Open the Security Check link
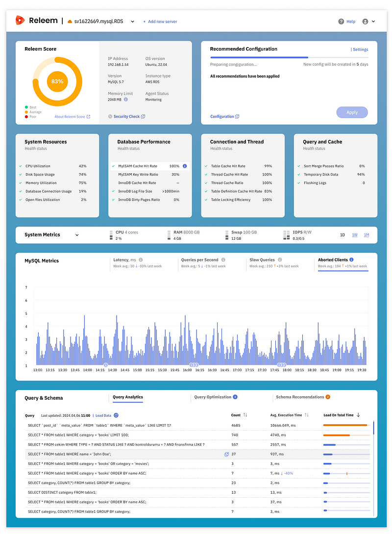Image resolution: width=392 pixels, height=534 pixels. (x=126, y=117)
